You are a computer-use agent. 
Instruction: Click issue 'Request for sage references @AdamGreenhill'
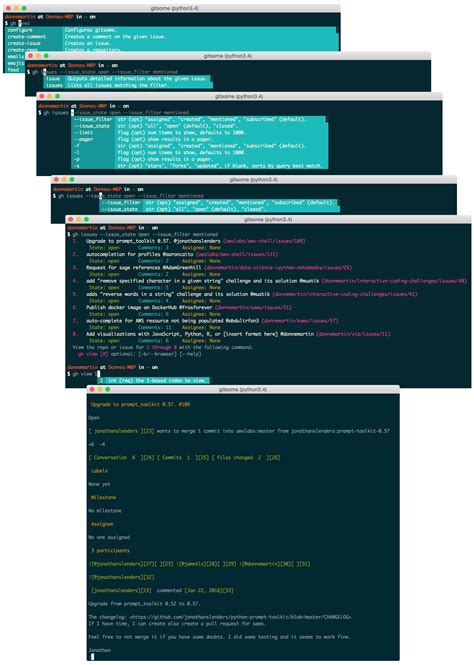(144, 268)
